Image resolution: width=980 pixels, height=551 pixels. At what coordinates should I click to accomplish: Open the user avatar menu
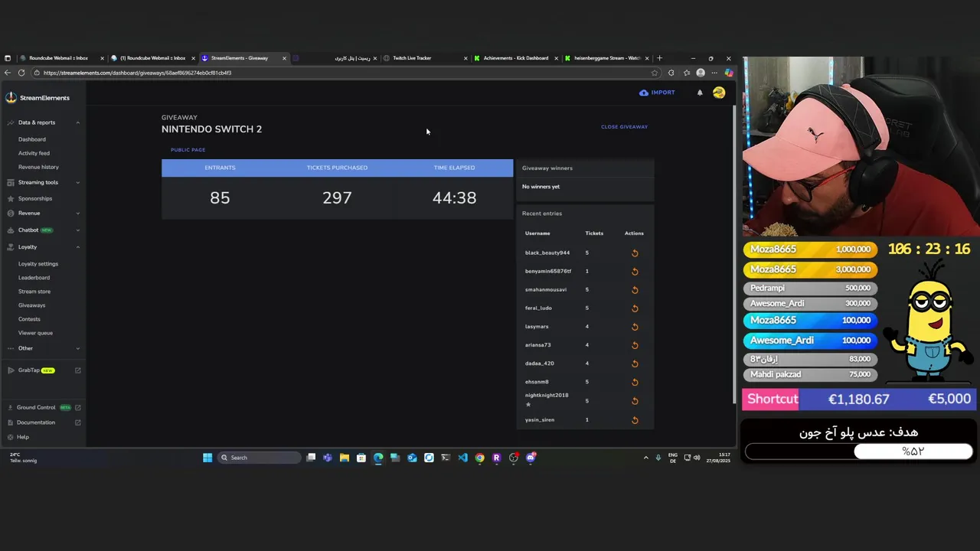[719, 93]
